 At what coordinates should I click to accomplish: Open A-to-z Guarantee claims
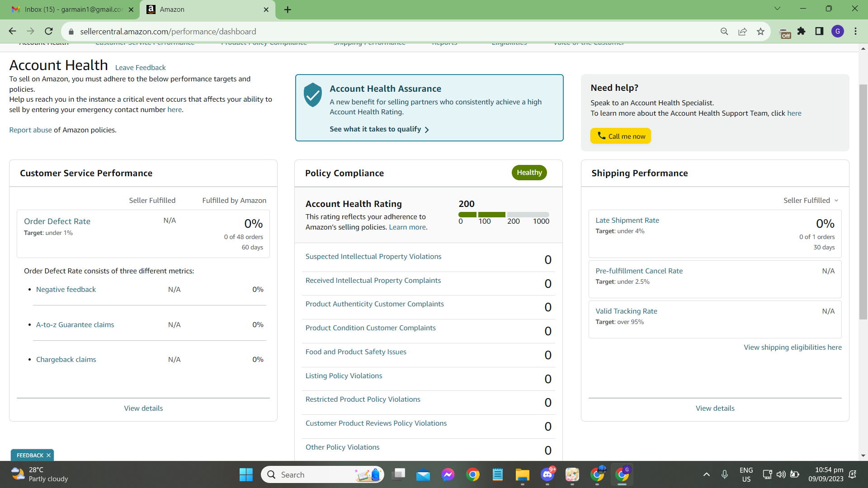pyautogui.click(x=75, y=324)
